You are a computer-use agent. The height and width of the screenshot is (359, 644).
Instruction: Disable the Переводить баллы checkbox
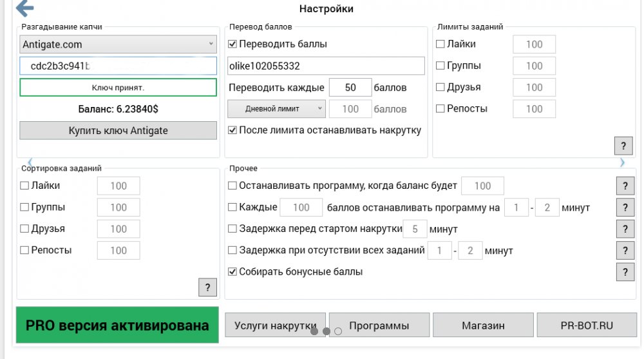click(233, 44)
